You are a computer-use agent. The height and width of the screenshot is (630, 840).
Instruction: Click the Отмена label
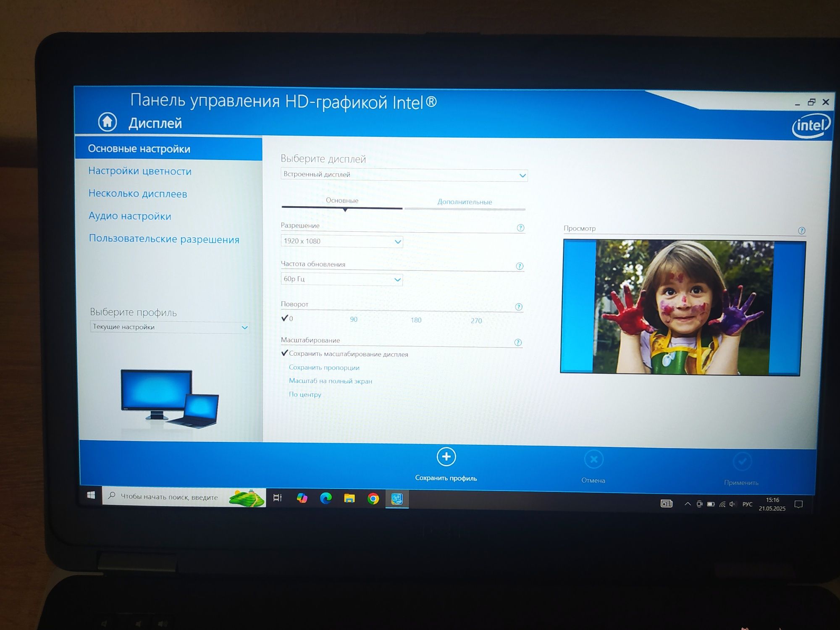(x=593, y=480)
